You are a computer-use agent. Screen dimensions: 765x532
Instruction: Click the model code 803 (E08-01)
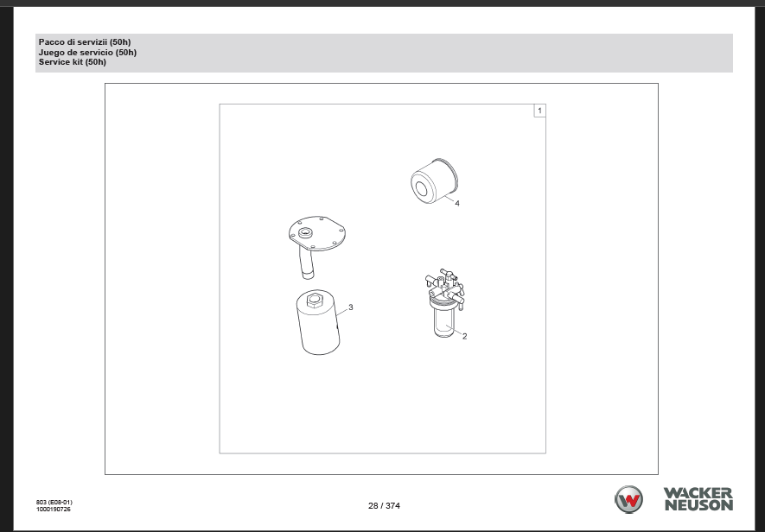54,502
